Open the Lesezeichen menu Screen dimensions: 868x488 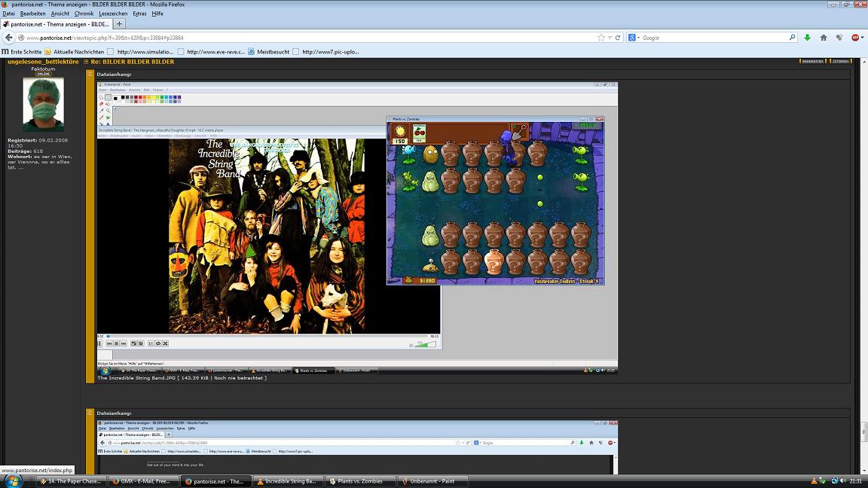[113, 14]
